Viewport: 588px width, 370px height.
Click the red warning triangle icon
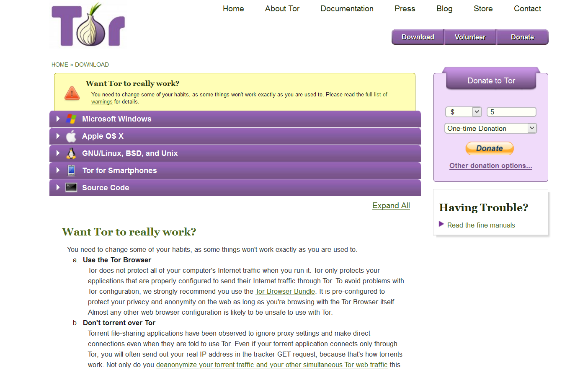point(72,93)
